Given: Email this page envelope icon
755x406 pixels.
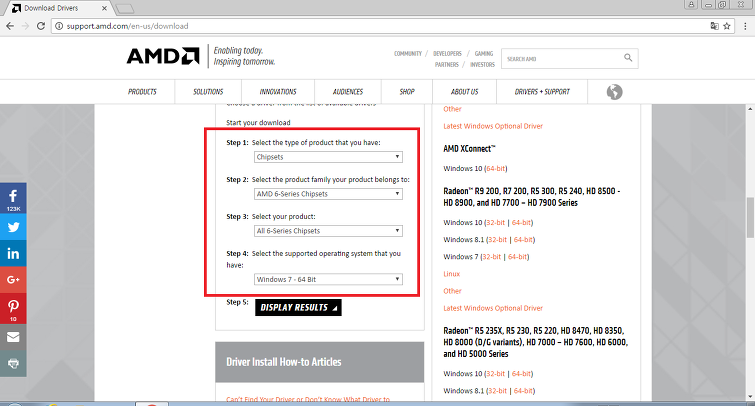Looking at the screenshot, I should click(13, 337).
